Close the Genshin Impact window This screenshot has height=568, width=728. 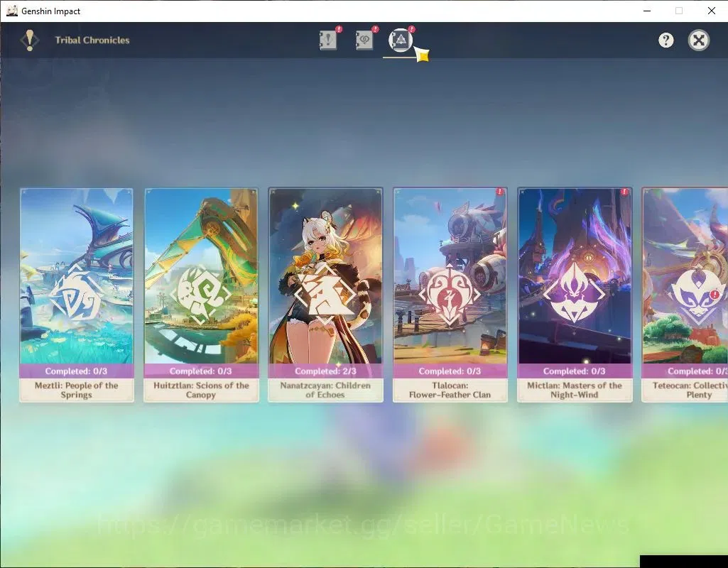click(711, 11)
